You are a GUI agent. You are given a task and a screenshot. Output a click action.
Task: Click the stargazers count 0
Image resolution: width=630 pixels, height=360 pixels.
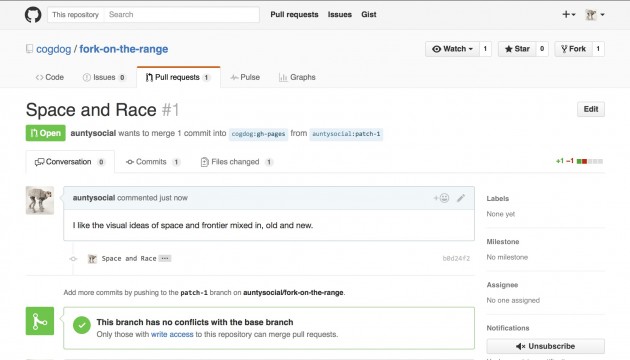click(542, 49)
